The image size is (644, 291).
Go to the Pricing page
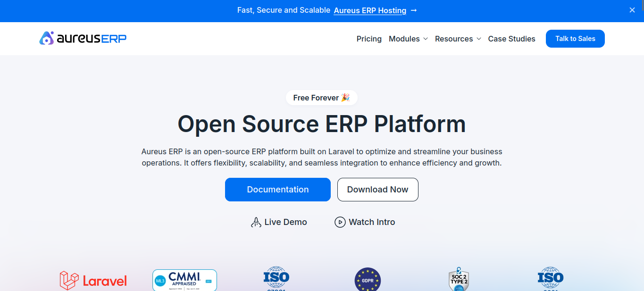[369, 39]
